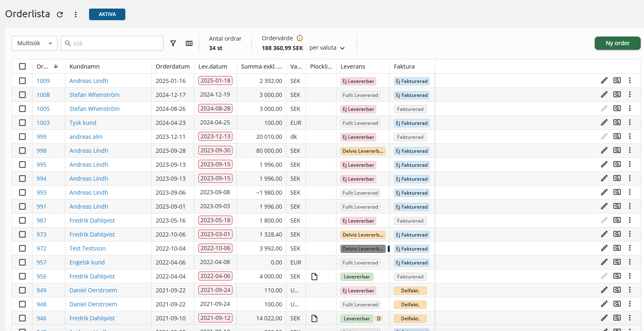
Task: Click the refresh icon beside Orderlista
Action: pyautogui.click(x=60, y=14)
